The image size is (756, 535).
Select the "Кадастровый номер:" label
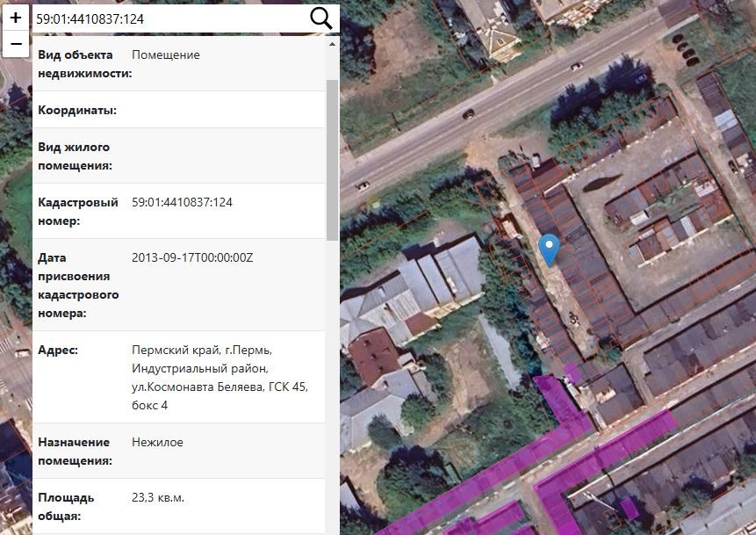pyautogui.click(x=77, y=212)
